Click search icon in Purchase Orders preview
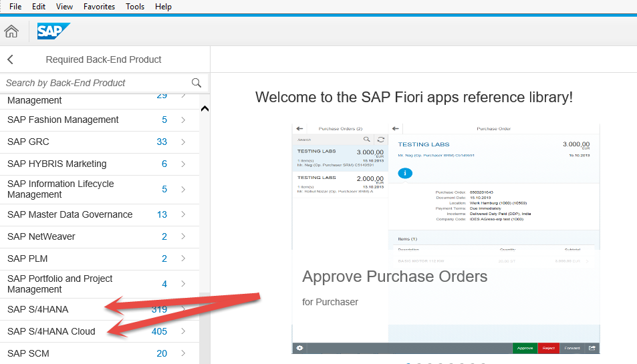 tap(366, 139)
